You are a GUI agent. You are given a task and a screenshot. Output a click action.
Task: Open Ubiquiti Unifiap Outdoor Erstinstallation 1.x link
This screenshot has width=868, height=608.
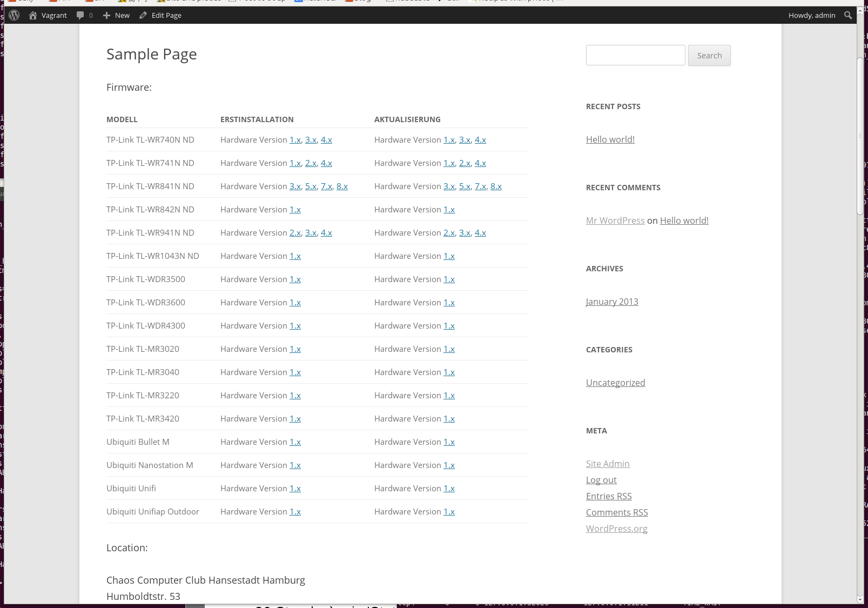coord(295,512)
